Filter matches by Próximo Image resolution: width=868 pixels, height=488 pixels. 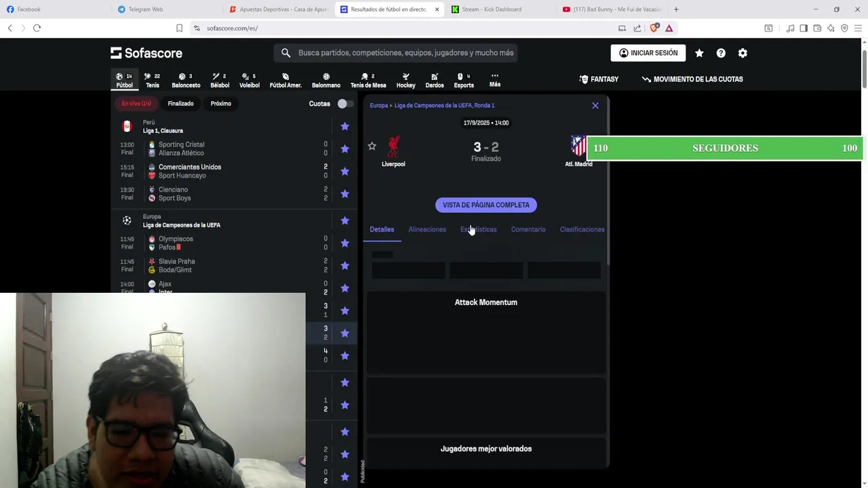220,104
